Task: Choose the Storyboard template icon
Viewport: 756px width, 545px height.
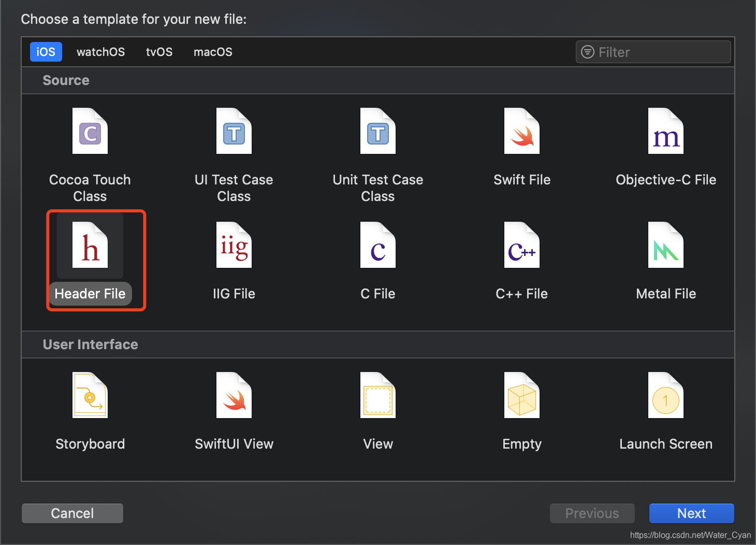Action: tap(90, 395)
